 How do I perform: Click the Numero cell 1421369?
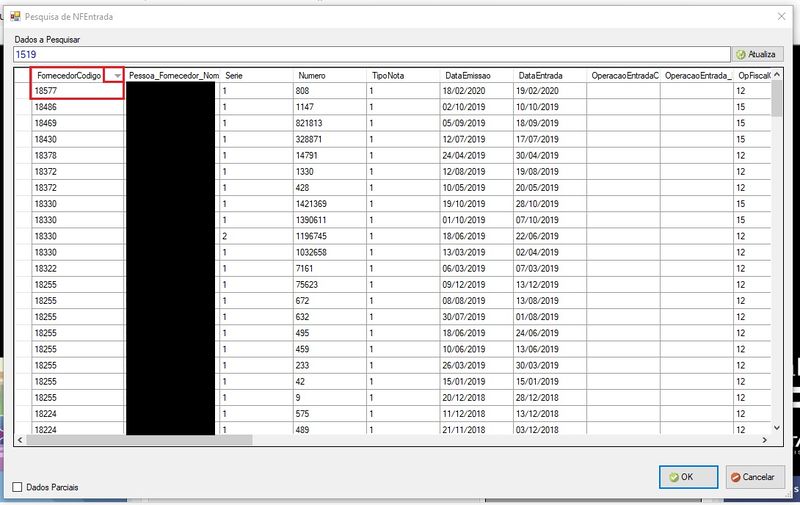tap(330, 204)
